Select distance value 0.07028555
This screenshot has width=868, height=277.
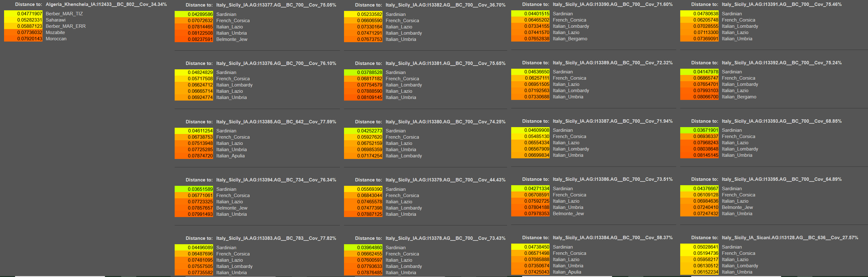click(x=700, y=26)
